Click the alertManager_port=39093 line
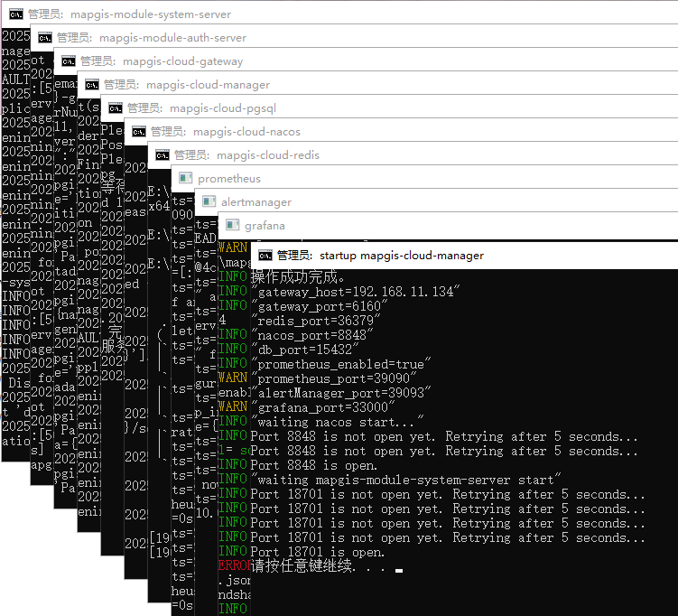The width and height of the screenshot is (678, 616). point(340,393)
